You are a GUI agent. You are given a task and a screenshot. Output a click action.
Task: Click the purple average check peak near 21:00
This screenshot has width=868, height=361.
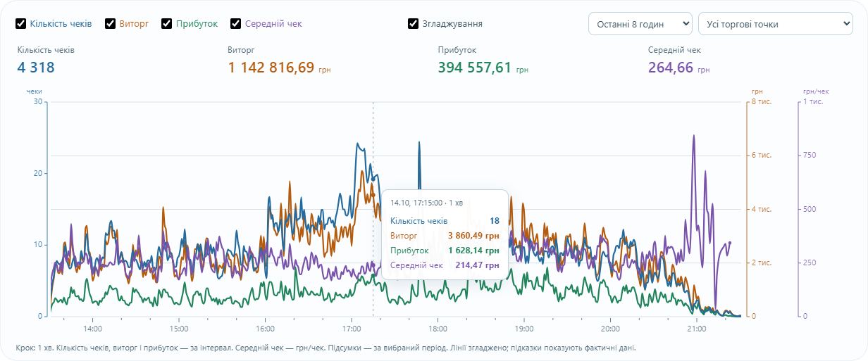click(x=694, y=137)
